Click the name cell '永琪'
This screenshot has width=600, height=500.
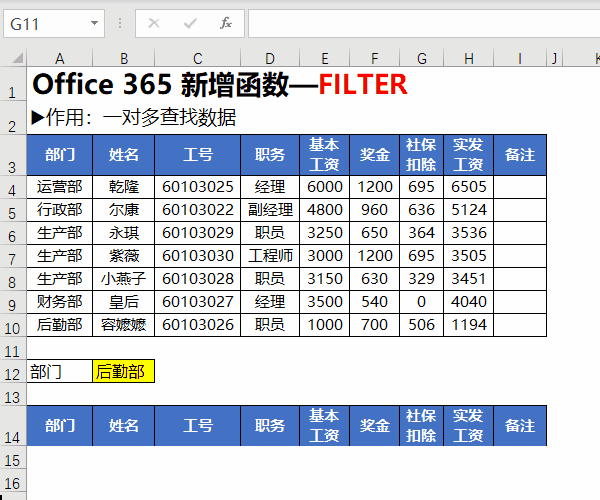(124, 233)
